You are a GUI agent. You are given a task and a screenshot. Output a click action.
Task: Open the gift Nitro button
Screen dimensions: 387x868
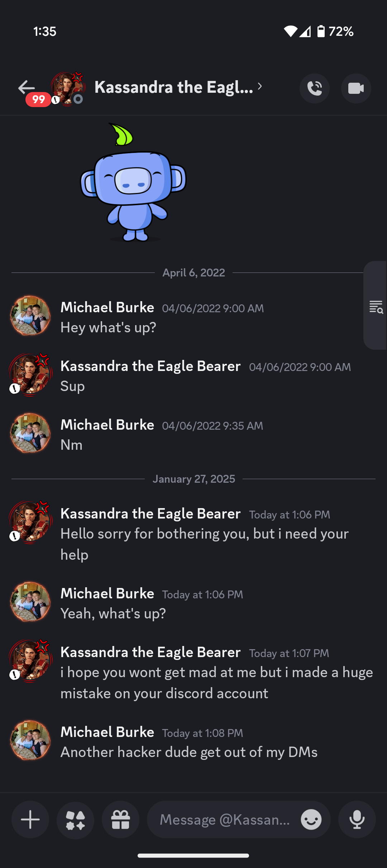[121, 820]
